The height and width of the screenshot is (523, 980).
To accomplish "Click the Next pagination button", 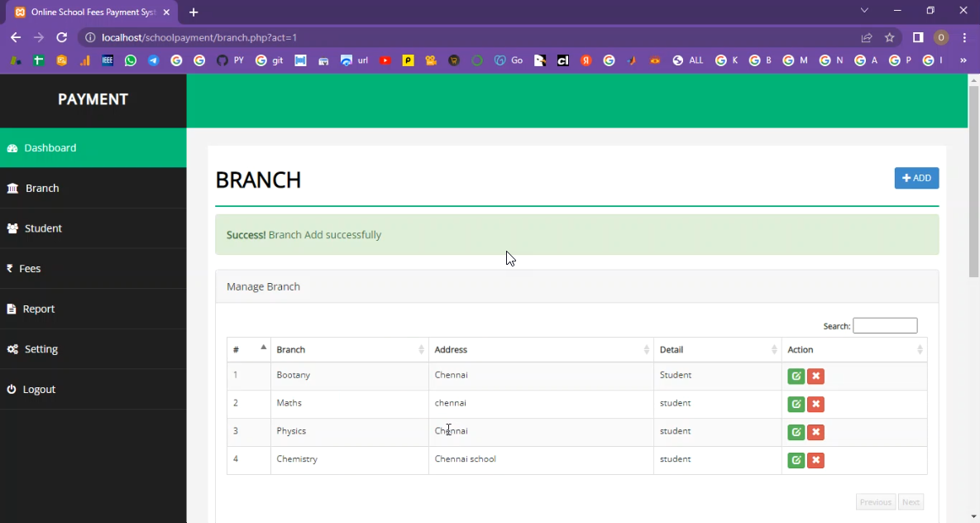I will (911, 502).
